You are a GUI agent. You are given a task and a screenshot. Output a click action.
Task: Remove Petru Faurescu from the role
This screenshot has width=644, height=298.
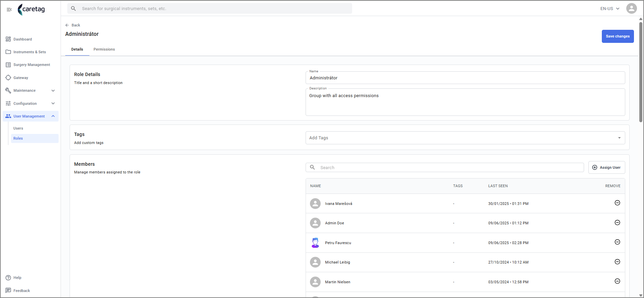click(617, 242)
